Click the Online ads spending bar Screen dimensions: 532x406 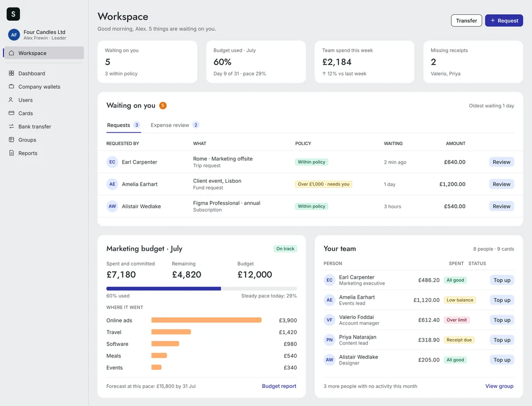(x=206, y=320)
